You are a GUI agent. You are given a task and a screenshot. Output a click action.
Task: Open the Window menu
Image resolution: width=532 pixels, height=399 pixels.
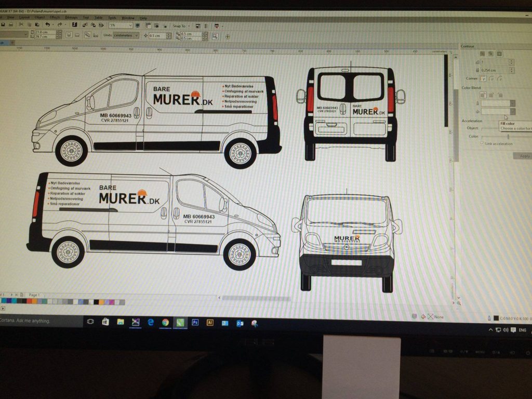coord(128,18)
